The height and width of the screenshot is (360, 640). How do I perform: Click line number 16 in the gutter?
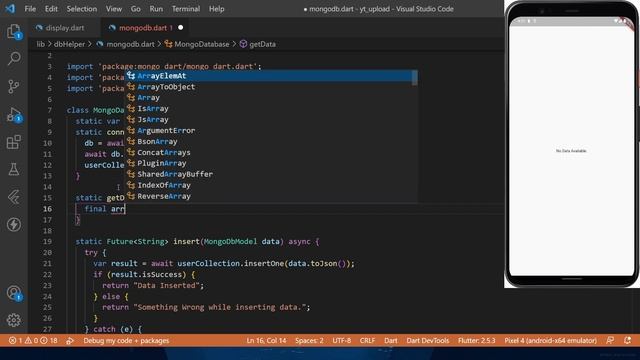click(47, 209)
